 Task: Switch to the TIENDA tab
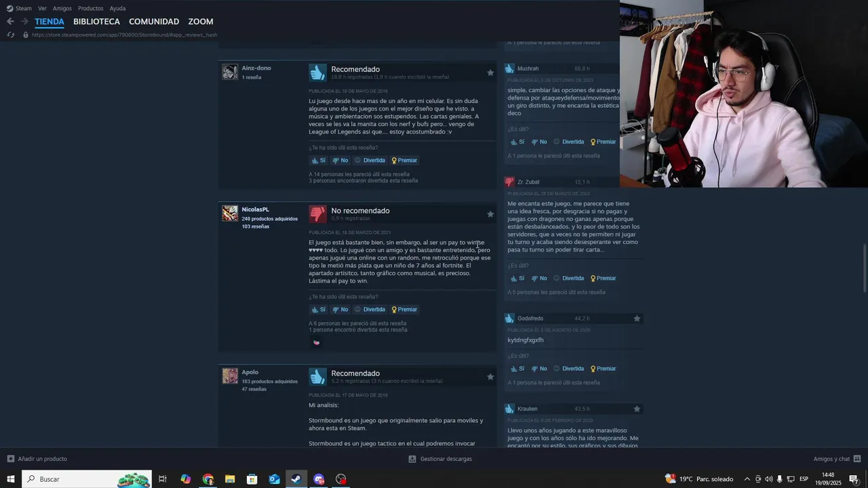(x=50, y=22)
